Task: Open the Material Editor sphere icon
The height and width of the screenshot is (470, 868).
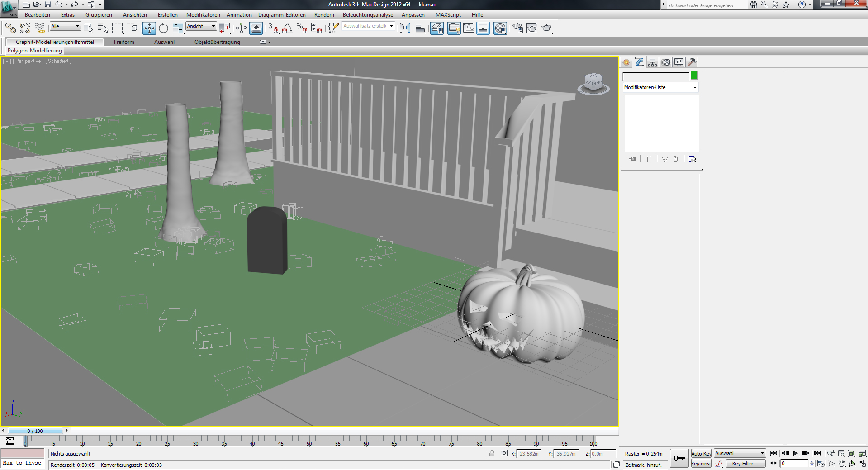Action: click(500, 28)
